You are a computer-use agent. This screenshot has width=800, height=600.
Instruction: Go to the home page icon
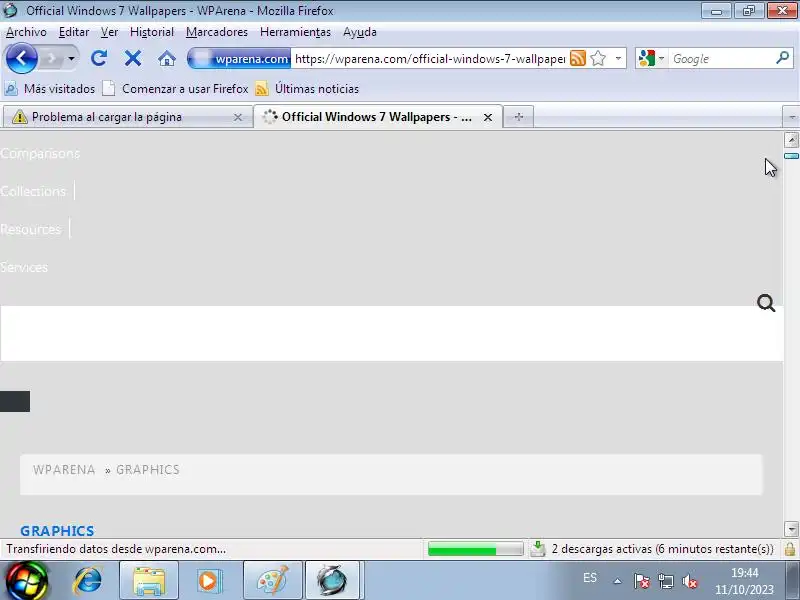coord(166,59)
